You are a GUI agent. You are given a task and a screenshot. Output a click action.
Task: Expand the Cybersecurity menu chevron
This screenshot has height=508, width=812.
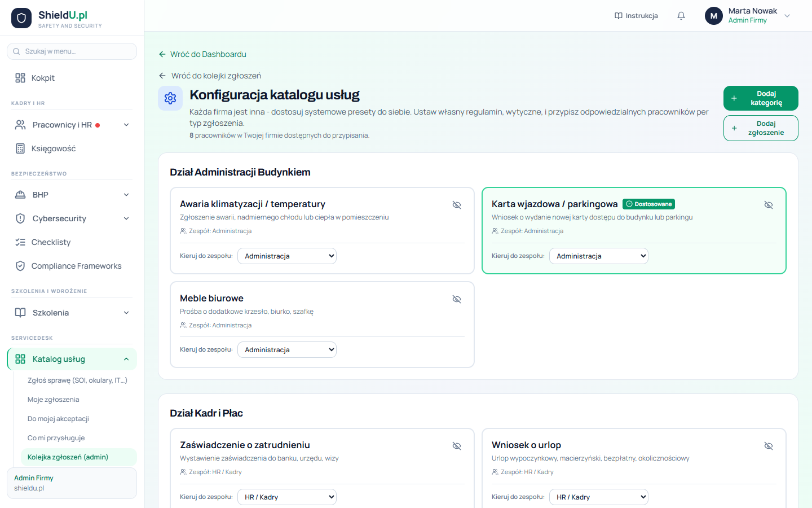tap(126, 218)
